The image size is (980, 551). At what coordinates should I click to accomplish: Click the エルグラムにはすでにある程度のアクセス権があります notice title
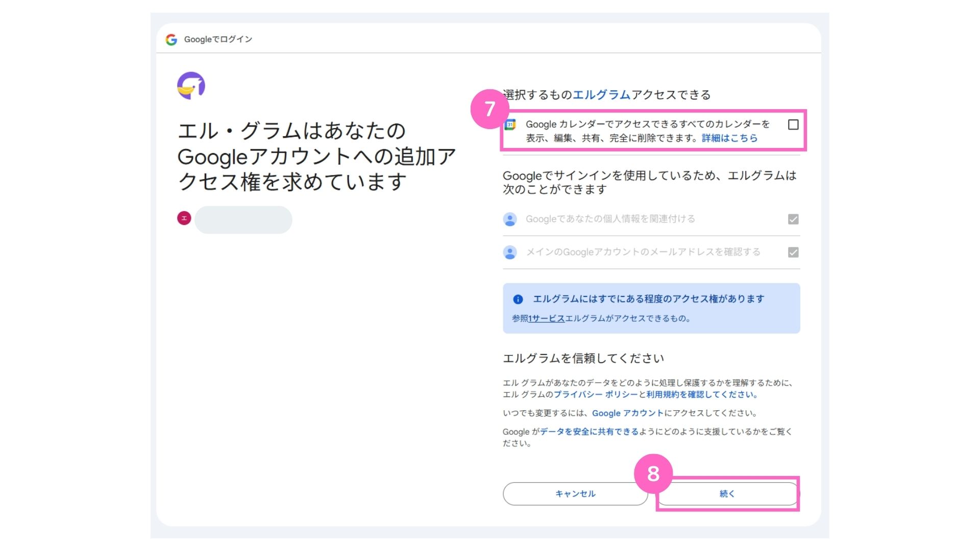(648, 299)
